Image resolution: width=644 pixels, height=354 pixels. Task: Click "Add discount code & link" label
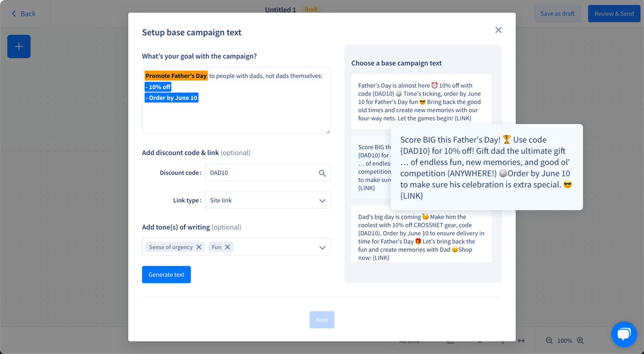pyautogui.click(x=196, y=153)
